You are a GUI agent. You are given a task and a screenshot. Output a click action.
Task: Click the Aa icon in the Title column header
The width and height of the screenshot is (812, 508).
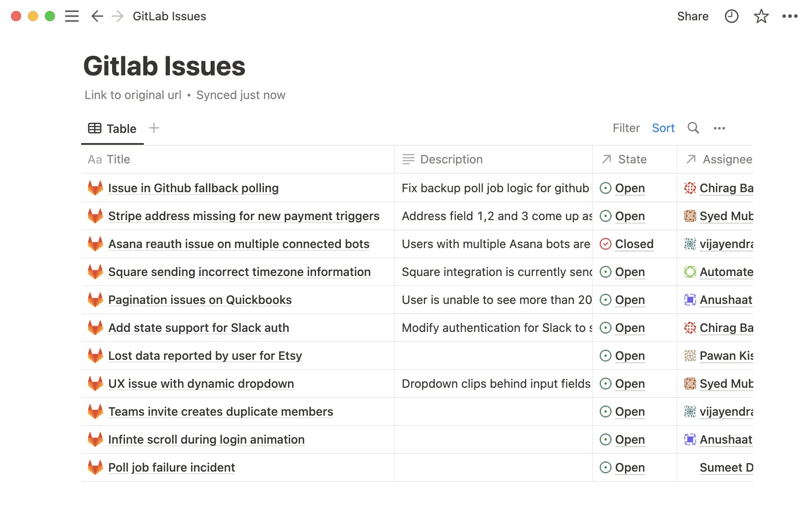tap(95, 159)
